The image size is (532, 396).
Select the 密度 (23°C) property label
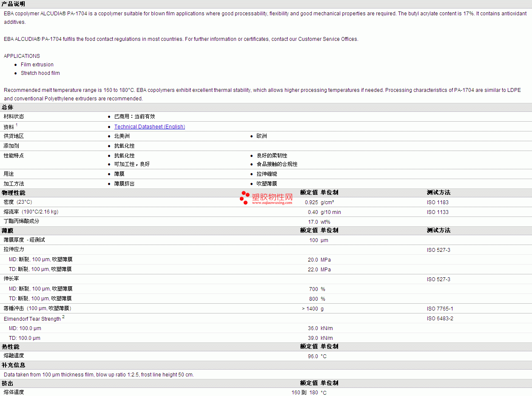[18, 202]
